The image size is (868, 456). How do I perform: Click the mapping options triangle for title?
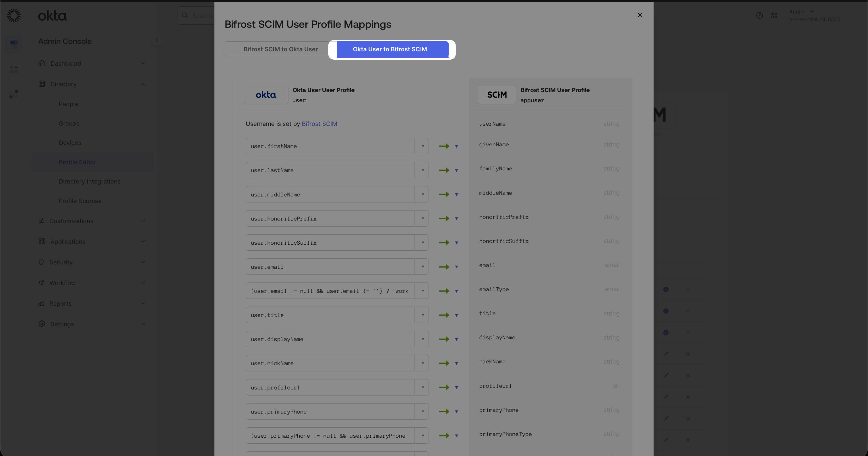[457, 315]
